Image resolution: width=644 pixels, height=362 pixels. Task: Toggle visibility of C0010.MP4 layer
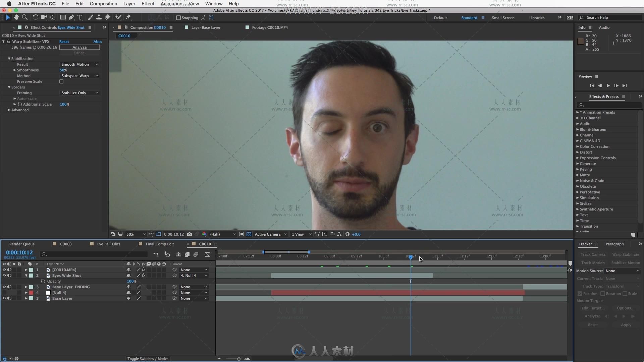(4, 269)
